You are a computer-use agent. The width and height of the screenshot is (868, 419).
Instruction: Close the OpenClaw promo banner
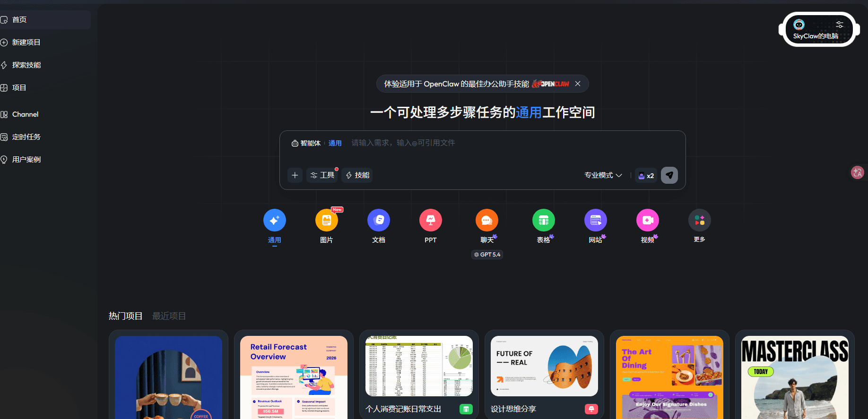578,84
